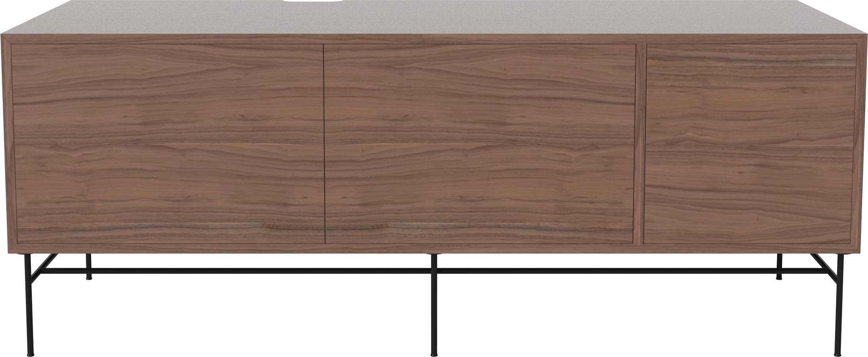Click the rear left short leg
The width and height of the screenshot is (868, 357).
[x=89, y=266]
